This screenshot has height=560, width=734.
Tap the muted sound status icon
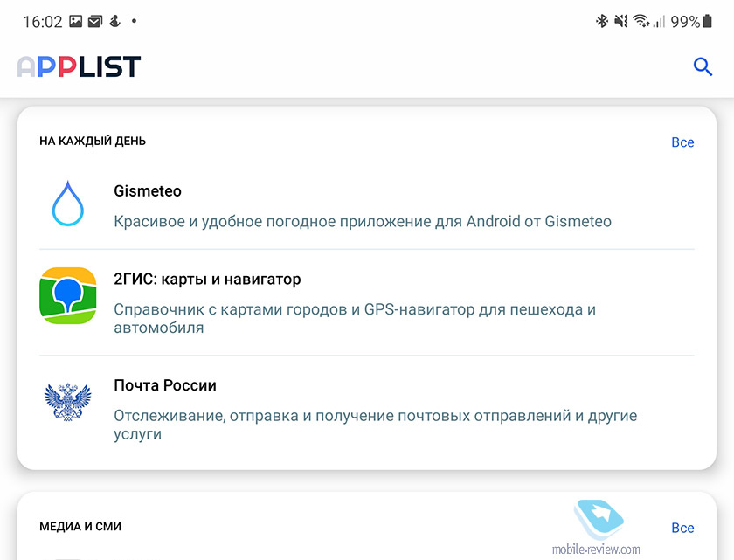[x=621, y=21]
